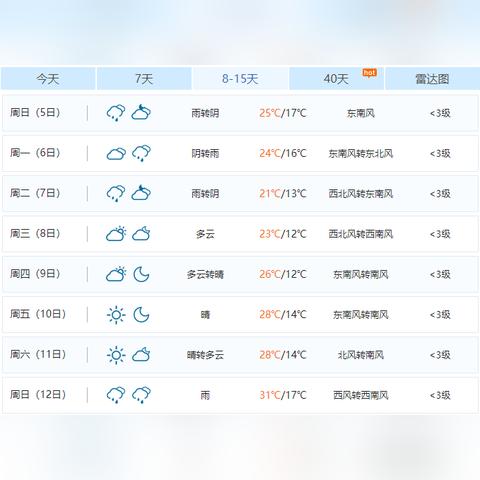Click the wind level <3级 for 周三 (8日)
Viewport: 480px width, 480px height.
point(440,234)
